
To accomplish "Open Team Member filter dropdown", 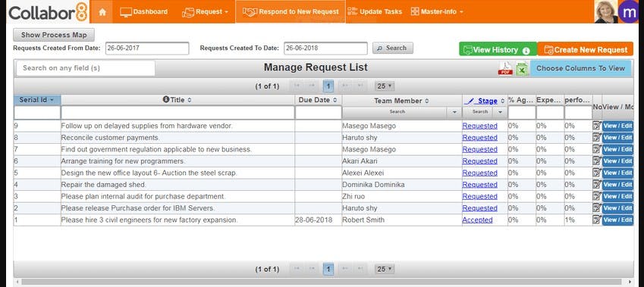I will click(454, 111).
